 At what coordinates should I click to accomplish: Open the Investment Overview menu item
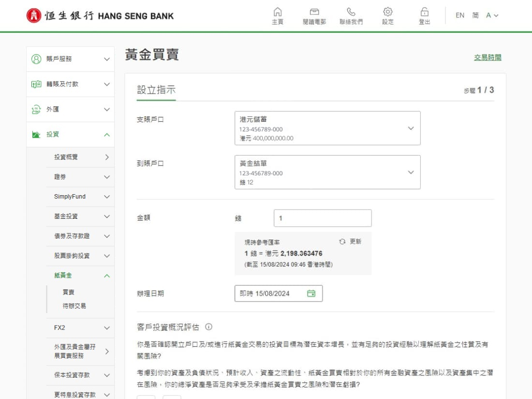pos(81,157)
